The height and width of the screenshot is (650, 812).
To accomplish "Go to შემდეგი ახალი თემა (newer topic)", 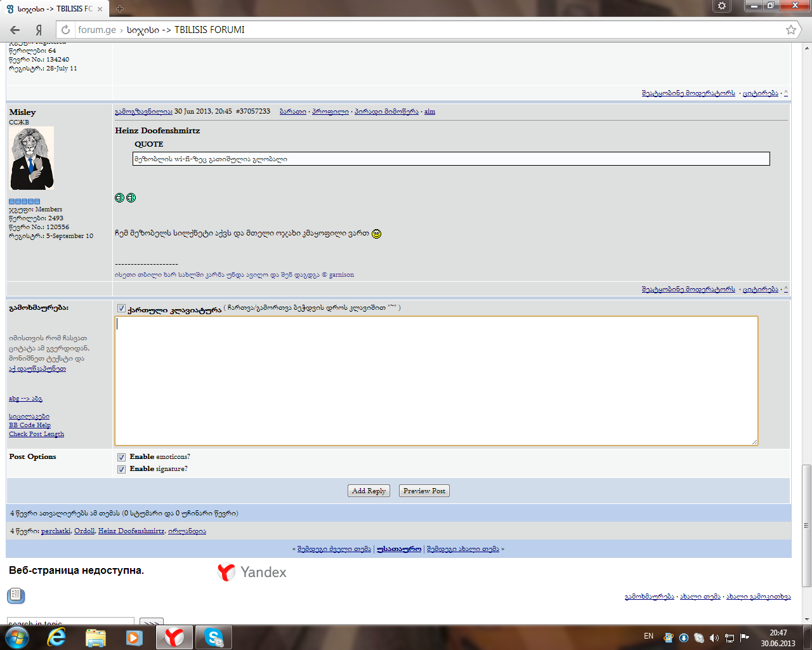I will click(x=463, y=549).
